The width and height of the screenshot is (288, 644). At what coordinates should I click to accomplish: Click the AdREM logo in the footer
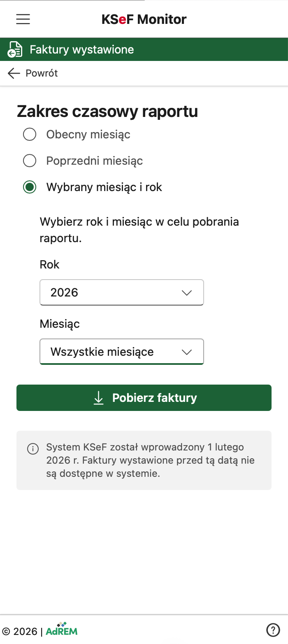tap(61, 630)
